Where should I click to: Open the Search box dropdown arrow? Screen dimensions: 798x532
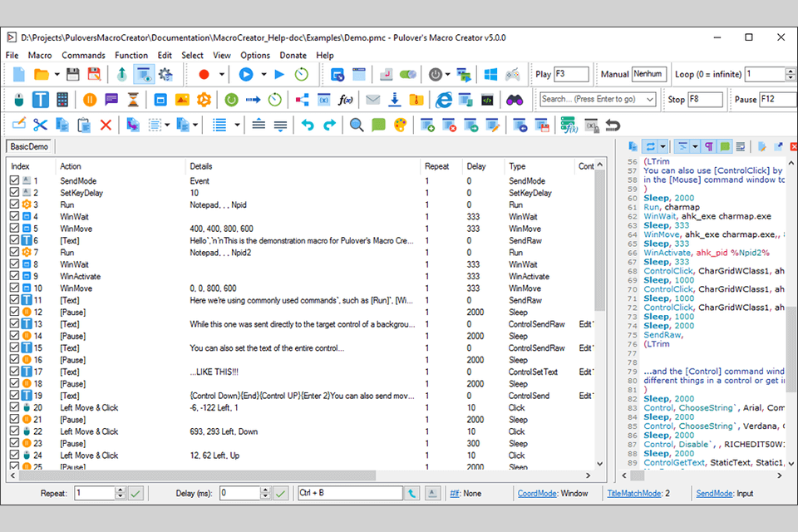pos(650,99)
